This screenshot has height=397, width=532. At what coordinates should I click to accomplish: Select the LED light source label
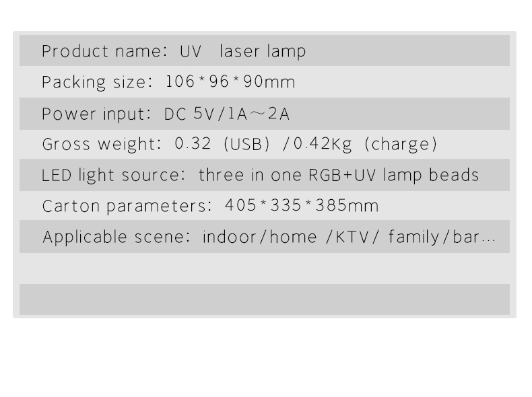(113, 175)
